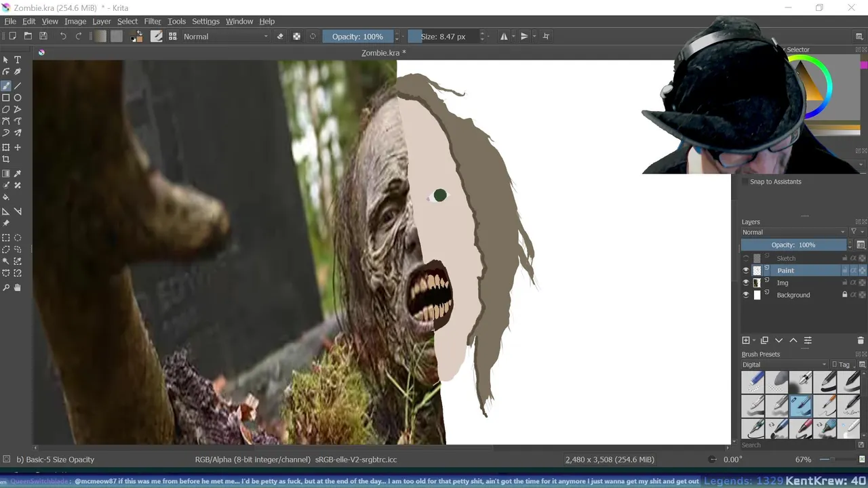
Task: Activate the Crop tool
Action: pos(6,159)
